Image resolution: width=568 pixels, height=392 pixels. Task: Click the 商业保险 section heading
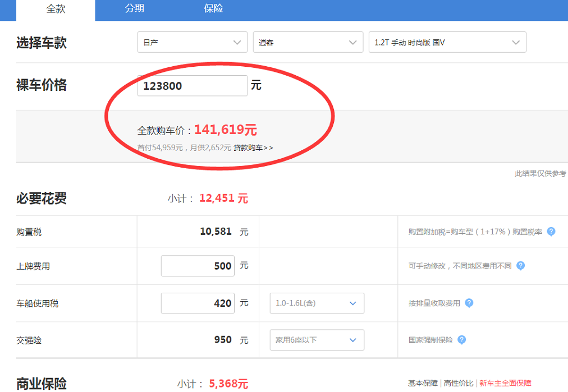(x=42, y=384)
